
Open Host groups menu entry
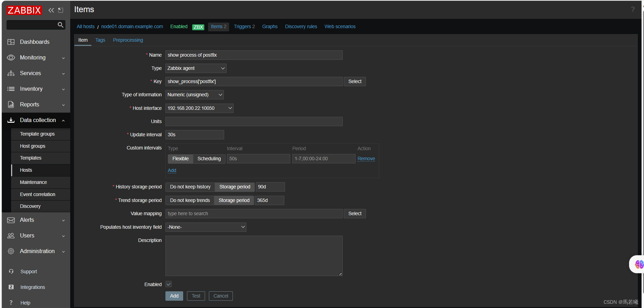(41, 146)
